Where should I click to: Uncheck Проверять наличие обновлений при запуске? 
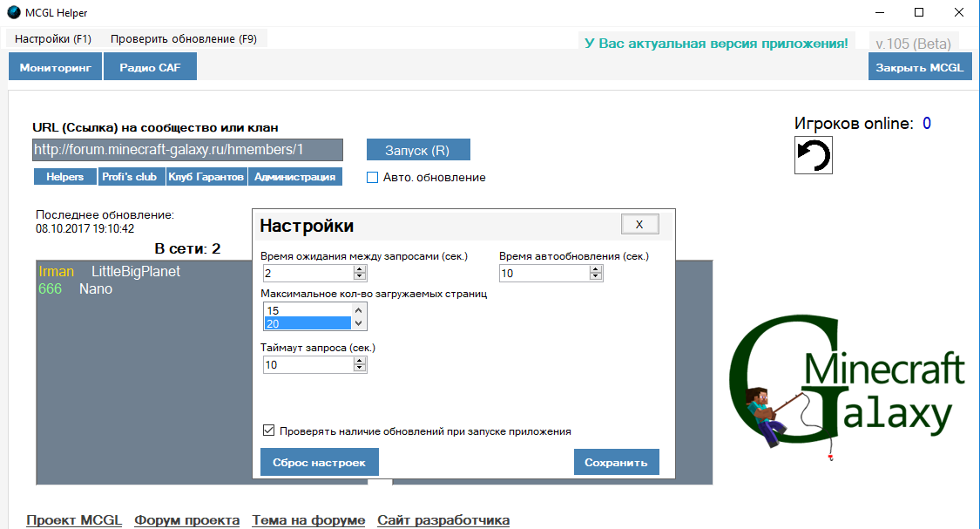click(269, 431)
